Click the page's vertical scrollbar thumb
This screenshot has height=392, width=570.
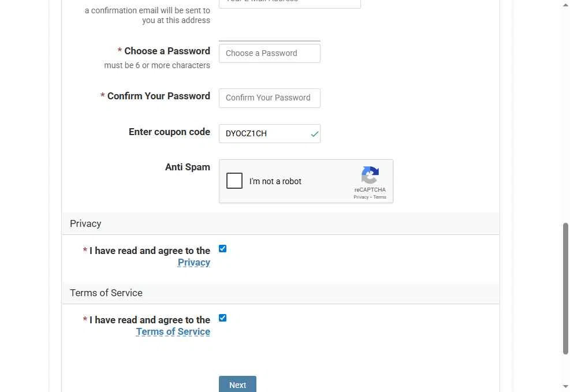[x=565, y=289]
